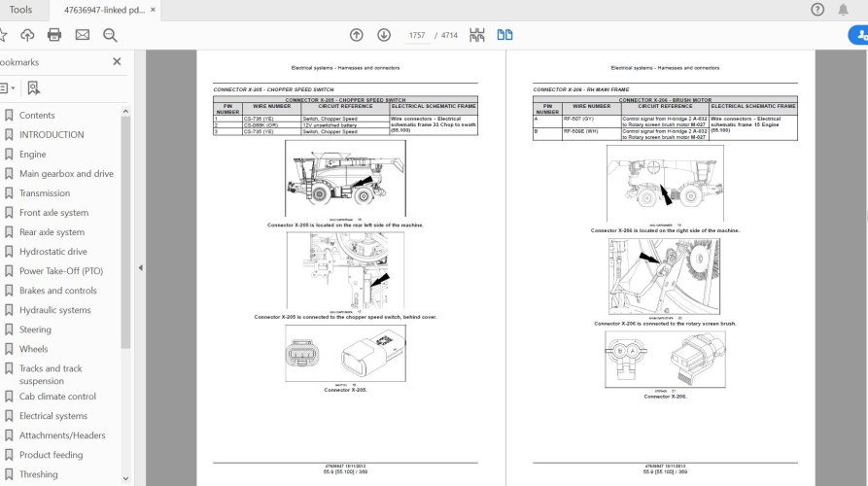Click the bookmark icon beside Wheels
Viewport: 868px width, 486px height.
(x=9, y=349)
